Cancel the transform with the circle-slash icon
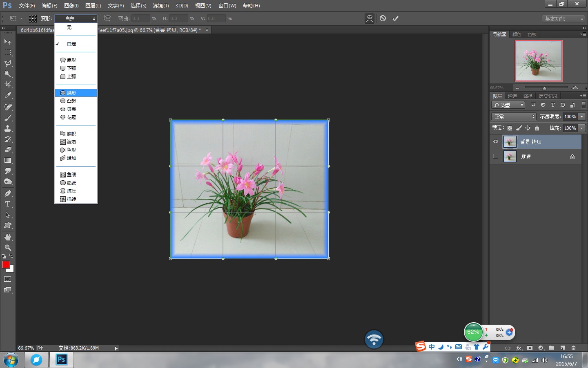 click(383, 18)
